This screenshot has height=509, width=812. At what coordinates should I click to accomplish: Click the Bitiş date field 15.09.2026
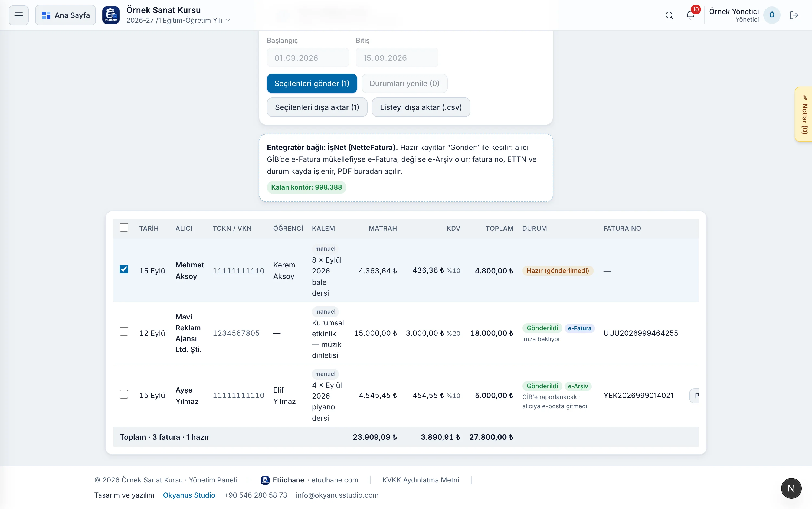pos(397,58)
